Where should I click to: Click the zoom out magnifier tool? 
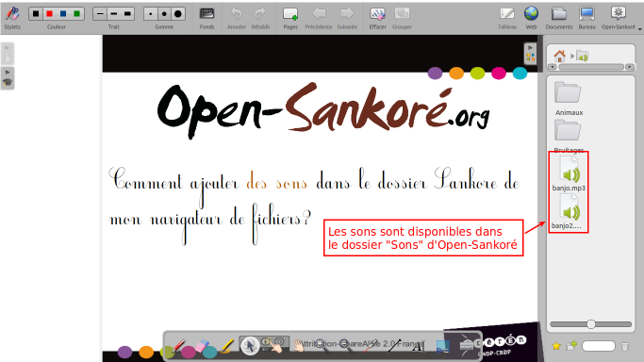347,346
